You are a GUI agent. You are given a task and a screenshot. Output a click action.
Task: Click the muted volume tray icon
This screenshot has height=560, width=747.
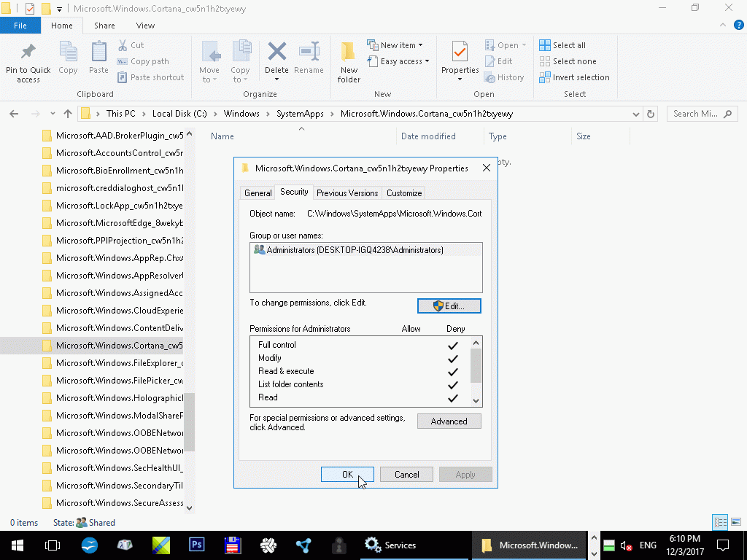[626, 545]
